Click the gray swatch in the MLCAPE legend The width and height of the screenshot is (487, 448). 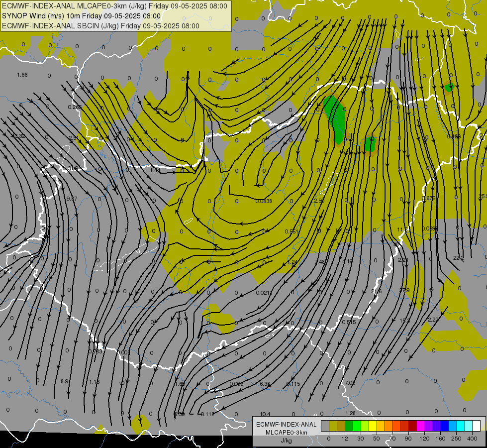click(x=325, y=426)
